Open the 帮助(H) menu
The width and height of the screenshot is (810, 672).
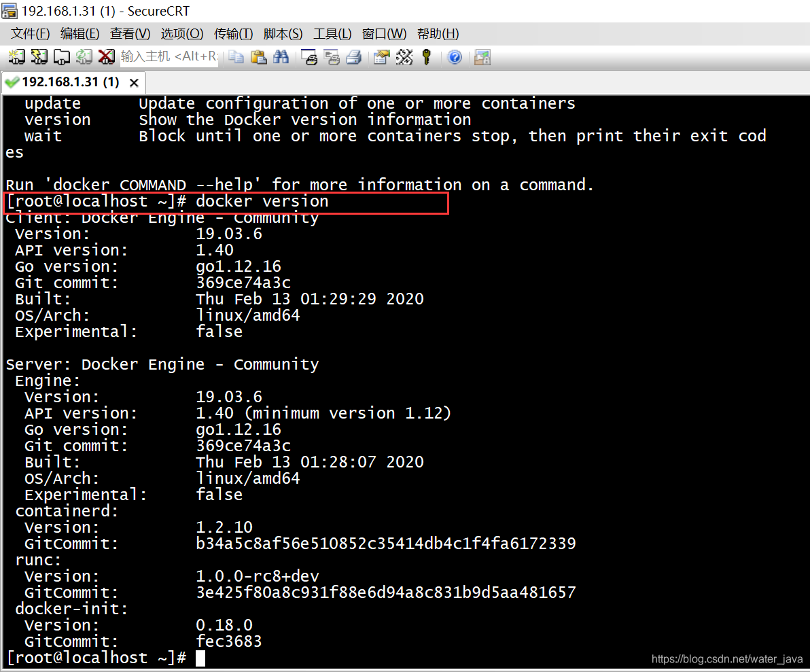[438, 34]
